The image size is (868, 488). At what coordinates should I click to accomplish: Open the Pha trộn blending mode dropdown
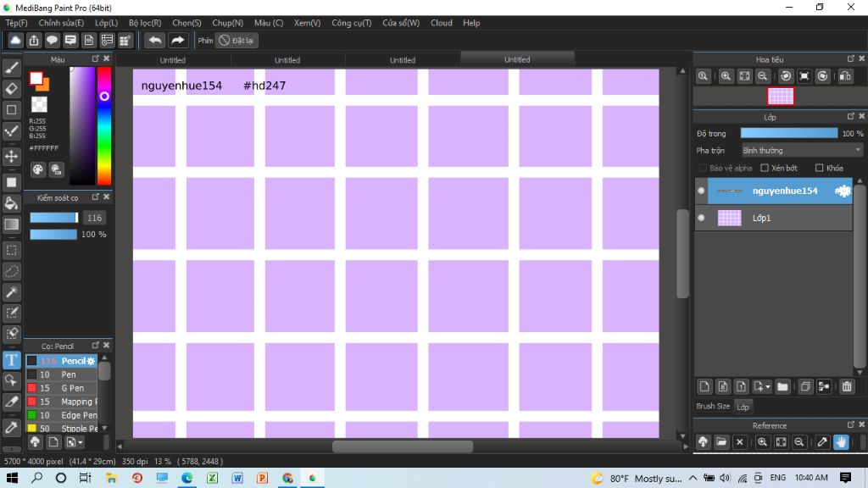coord(802,151)
